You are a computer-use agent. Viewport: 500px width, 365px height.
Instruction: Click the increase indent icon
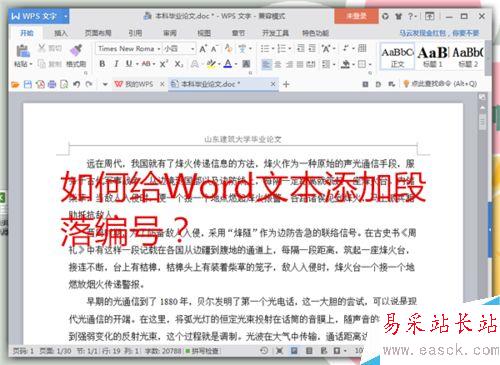tap(312, 49)
